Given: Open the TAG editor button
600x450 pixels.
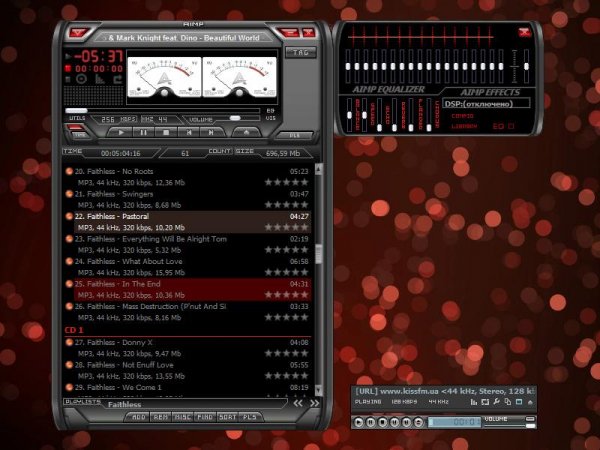Looking at the screenshot, I should (x=301, y=52).
